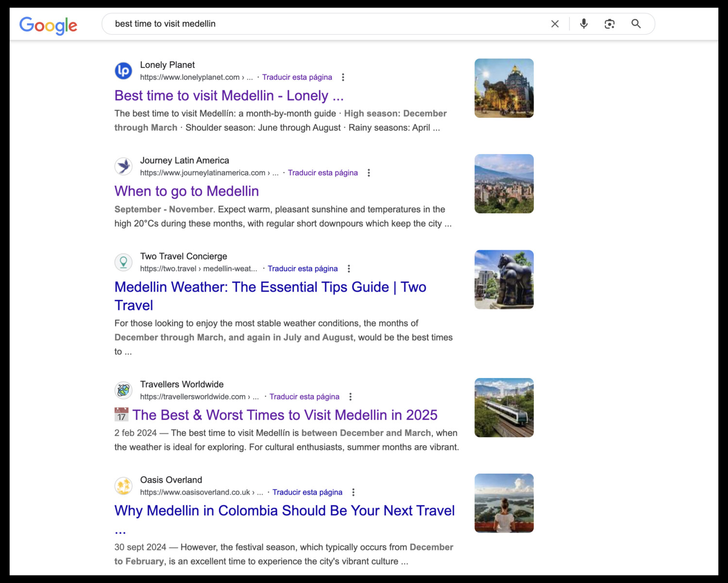This screenshot has height=583, width=728.
Task: Click the Travellers Worldwide favicon
Action: click(x=123, y=390)
